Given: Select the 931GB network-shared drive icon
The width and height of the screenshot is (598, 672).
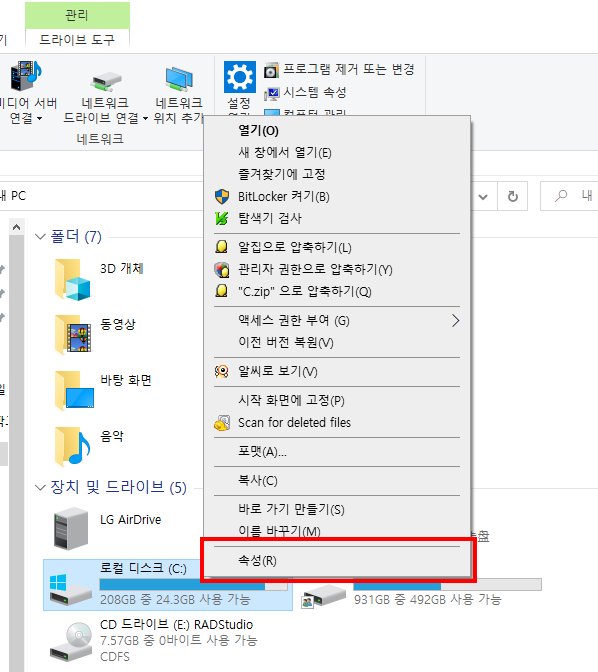Looking at the screenshot, I should tap(324, 596).
